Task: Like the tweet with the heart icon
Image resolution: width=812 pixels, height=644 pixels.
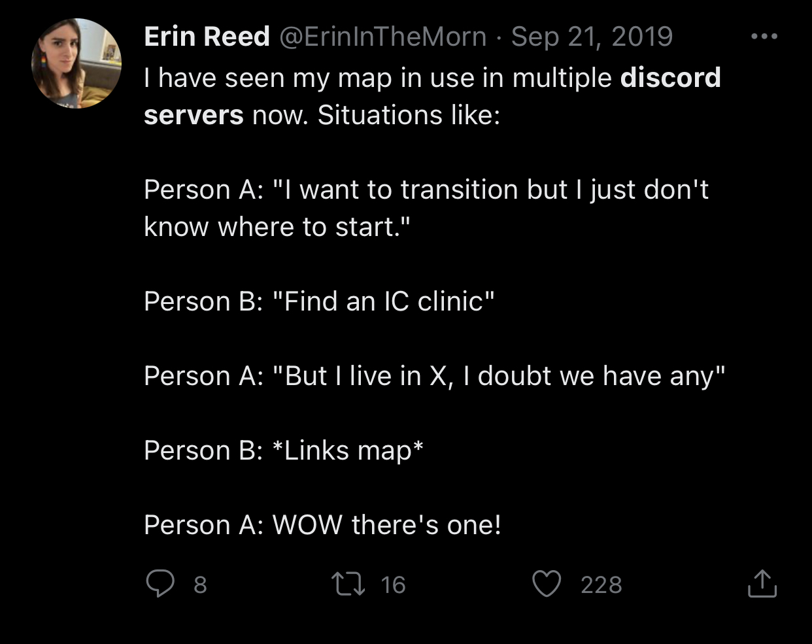Action: 547,584
